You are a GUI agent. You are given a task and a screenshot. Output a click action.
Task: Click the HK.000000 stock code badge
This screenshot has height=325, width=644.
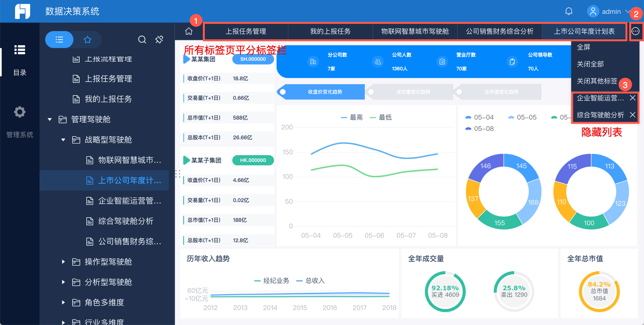pyautogui.click(x=253, y=160)
